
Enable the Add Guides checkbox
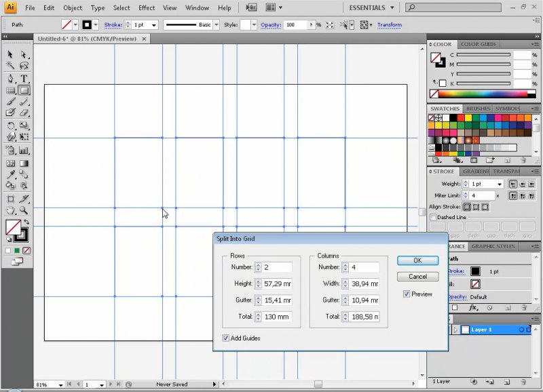click(x=226, y=338)
